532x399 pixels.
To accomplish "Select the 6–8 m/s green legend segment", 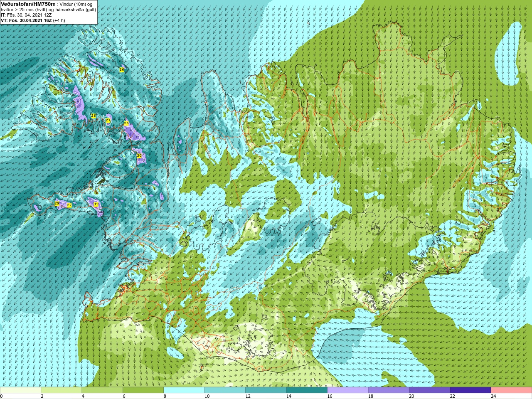I will 143,390.
